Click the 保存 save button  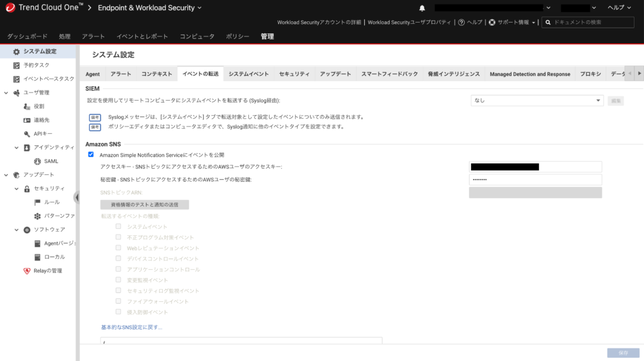[x=623, y=353]
